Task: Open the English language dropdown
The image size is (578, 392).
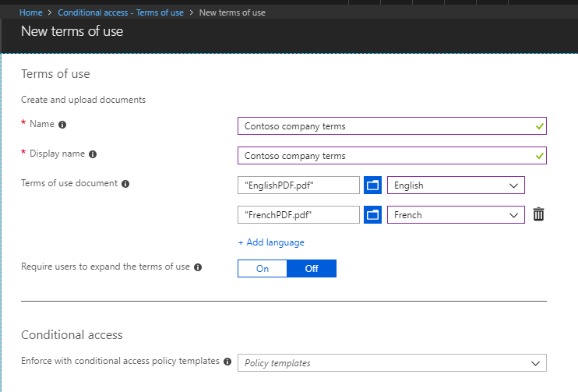Action: coord(456,185)
